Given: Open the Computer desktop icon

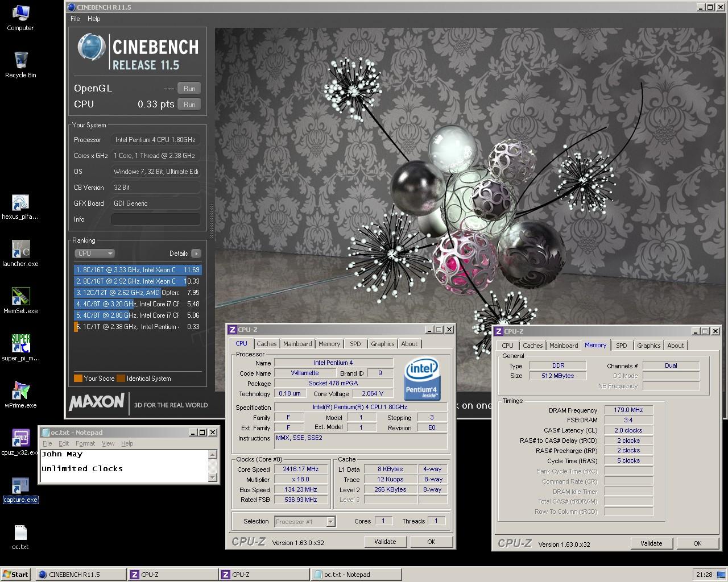Looking at the screenshot, I should [20, 17].
